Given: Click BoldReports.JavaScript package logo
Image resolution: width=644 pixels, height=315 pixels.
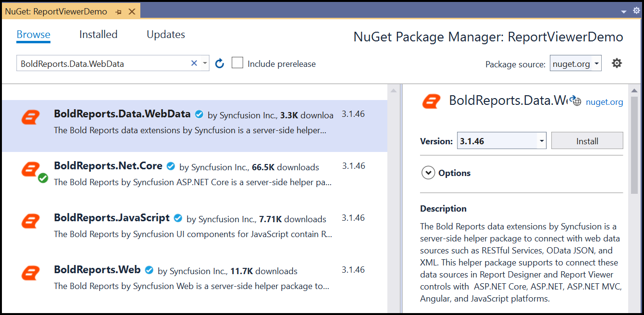Looking at the screenshot, I should (x=31, y=221).
